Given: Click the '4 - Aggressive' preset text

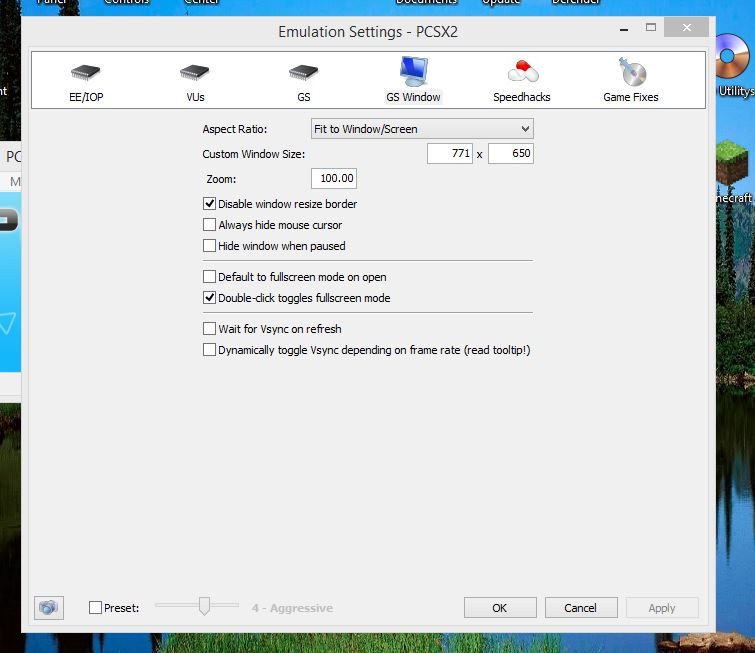Looking at the screenshot, I should tap(292, 608).
